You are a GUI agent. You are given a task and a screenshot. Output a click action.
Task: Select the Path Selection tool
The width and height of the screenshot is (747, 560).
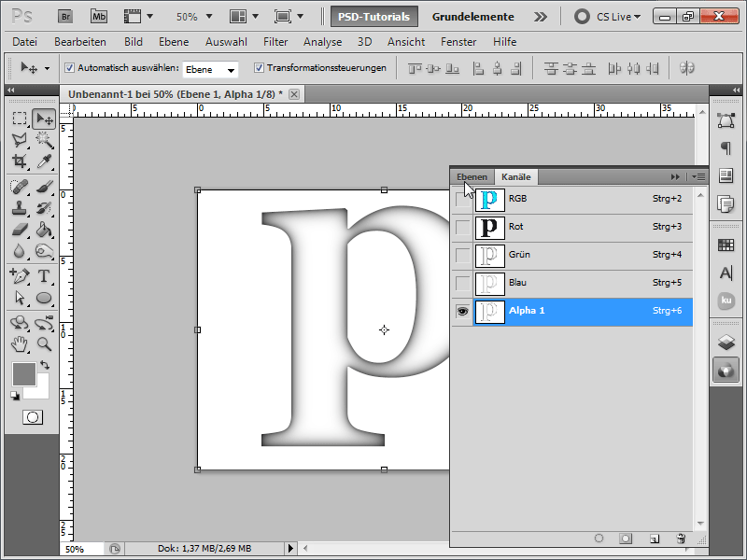[20, 298]
